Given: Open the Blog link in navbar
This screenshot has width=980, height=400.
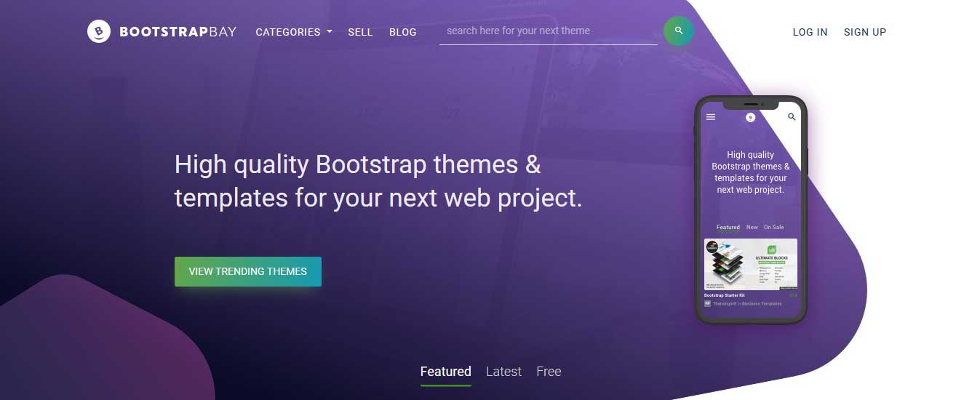Looking at the screenshot, I should 403,32.
